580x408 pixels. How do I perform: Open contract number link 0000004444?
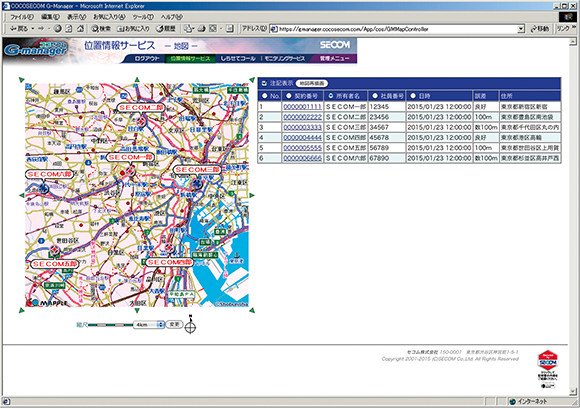point(302,138)
